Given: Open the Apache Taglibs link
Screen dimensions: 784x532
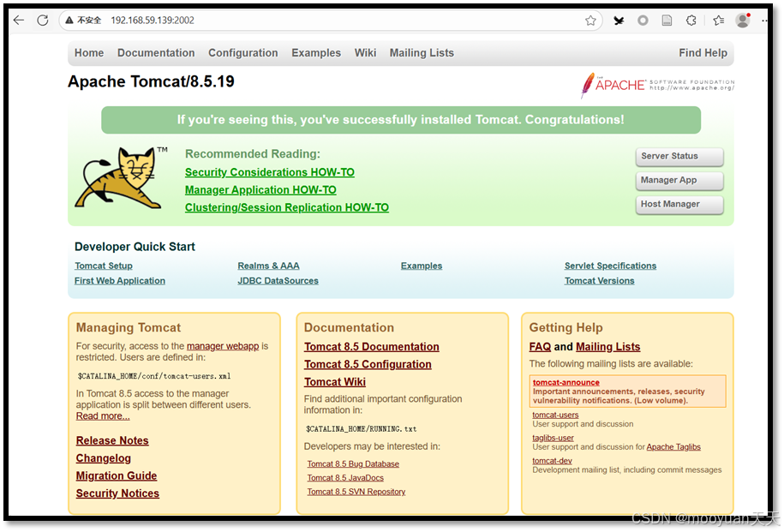Looking at the screenshot, I should (x=673, y=447).
